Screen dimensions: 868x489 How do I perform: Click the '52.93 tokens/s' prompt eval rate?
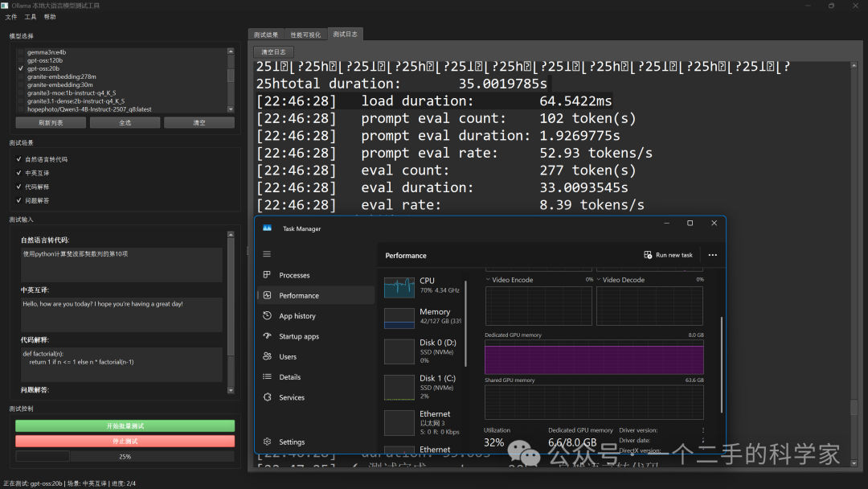(x=596, y=154)
